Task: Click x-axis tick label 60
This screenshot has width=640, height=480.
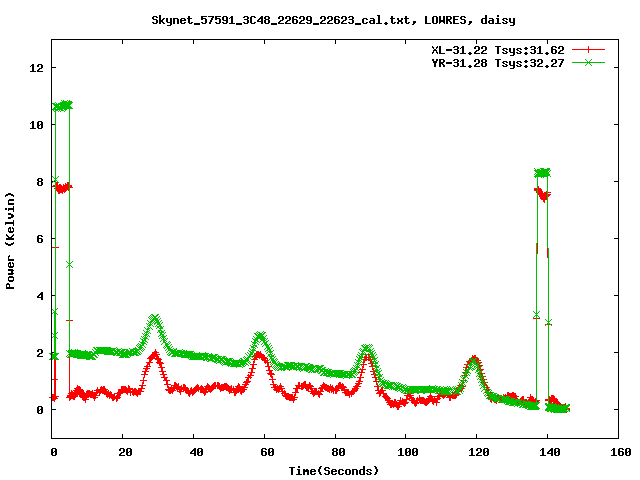Action: 267,452
